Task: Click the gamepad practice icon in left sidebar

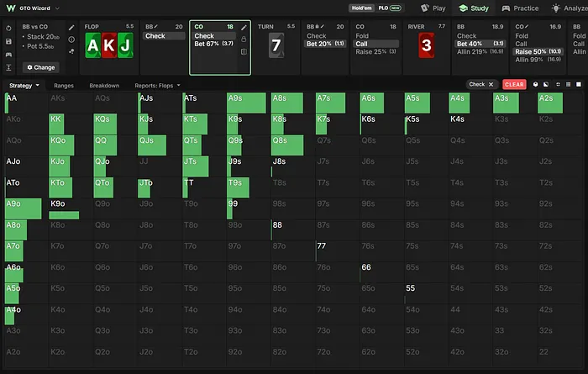Action: point(8,55)
